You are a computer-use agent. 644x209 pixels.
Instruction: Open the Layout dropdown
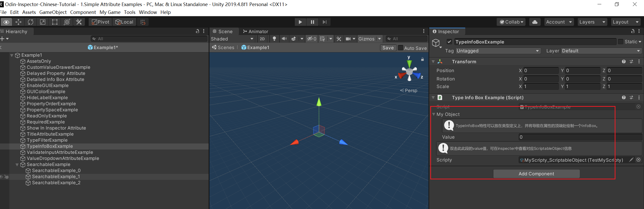click(x=626, y=22)
